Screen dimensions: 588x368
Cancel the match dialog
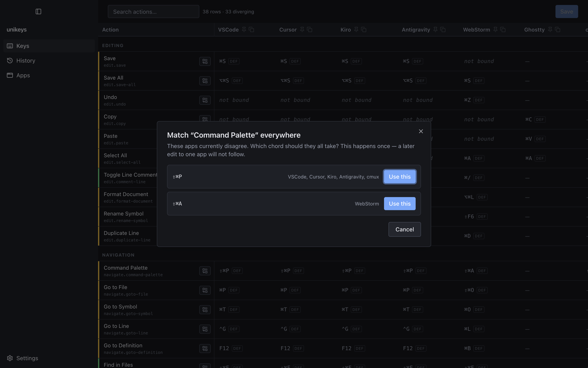tap(404, 229)
